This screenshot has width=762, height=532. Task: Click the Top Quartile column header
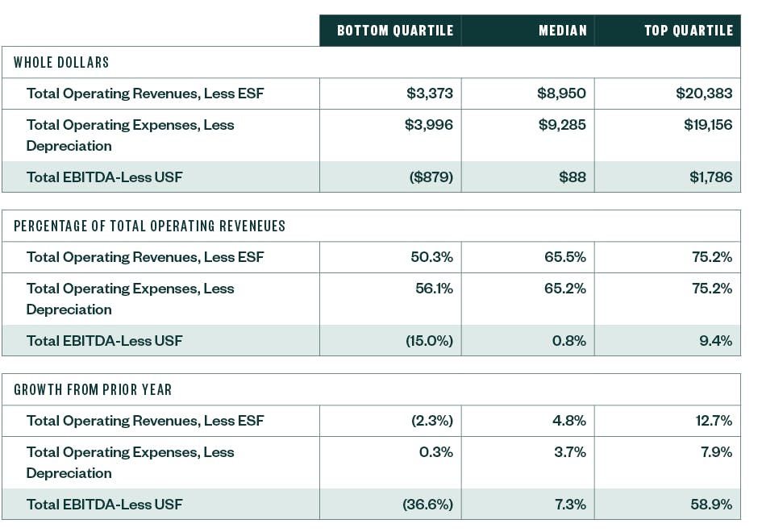click(x=688, y=31)
